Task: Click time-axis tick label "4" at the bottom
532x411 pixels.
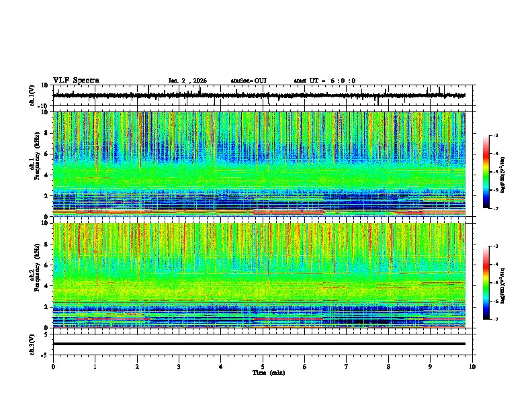Action: [221, 367]
